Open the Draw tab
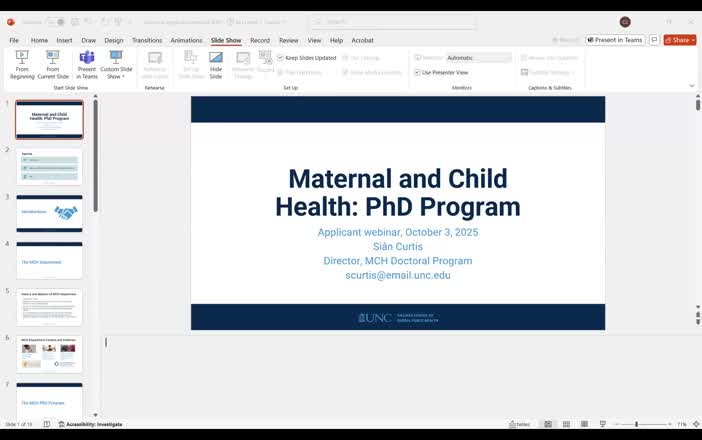The image size is (702, 440). tap(88, 40)
